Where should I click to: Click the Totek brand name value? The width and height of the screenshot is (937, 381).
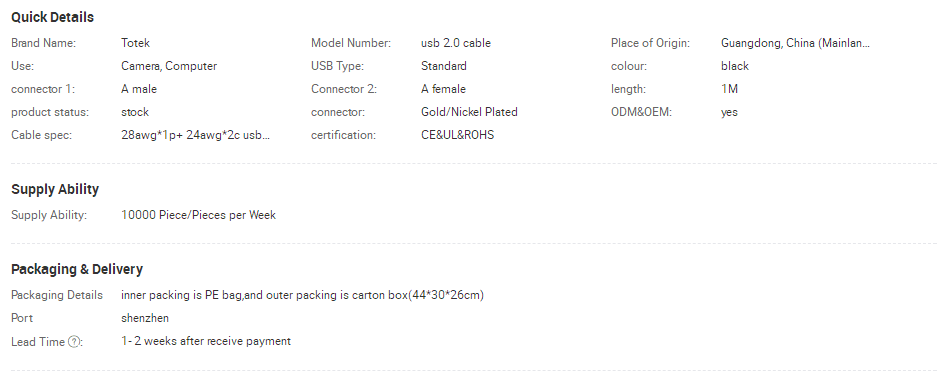(x=136, y=43)
